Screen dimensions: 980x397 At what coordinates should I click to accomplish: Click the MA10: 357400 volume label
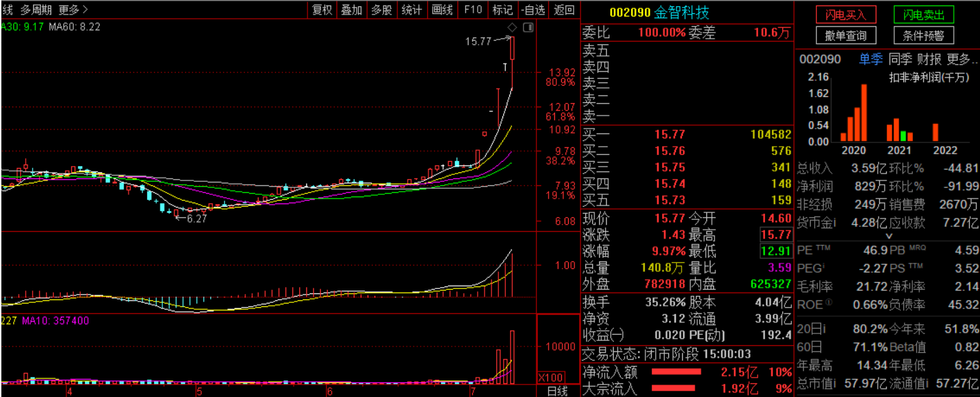[x=55, y=321]
